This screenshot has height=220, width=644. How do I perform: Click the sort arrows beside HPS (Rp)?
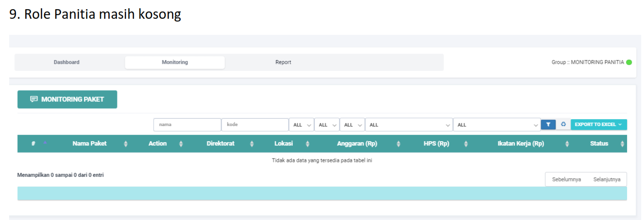[x=466, y=144]
